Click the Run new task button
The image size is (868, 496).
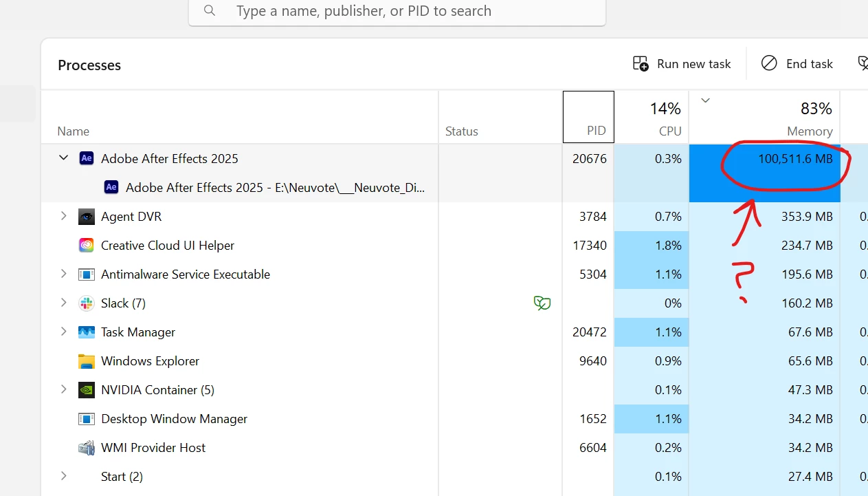pos(682,64)
